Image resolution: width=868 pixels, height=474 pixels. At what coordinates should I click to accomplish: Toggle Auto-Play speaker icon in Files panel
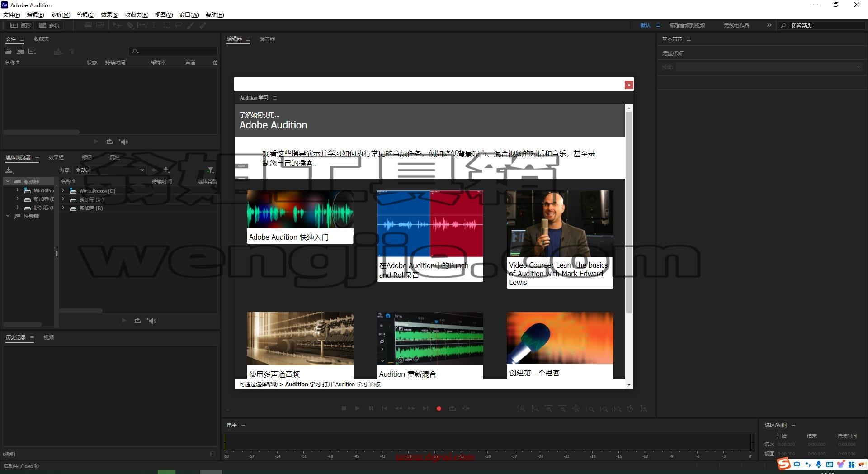[123, 142]
